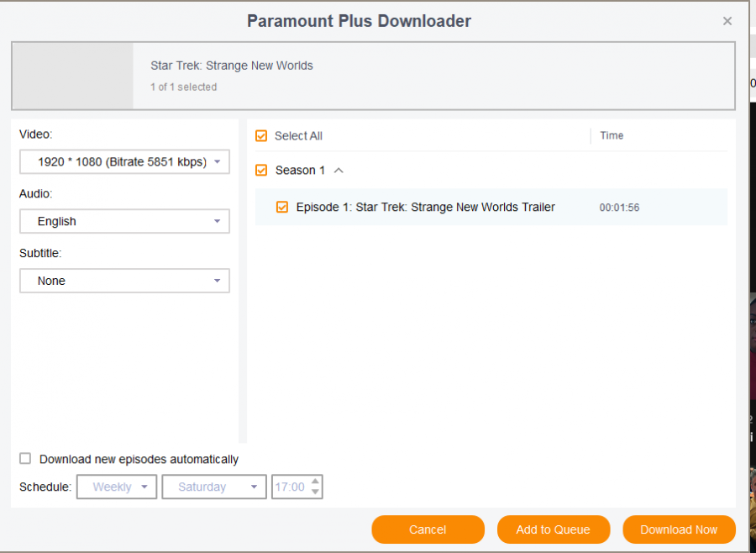Collapse Season 1 with chevron arrow
The image size is (756, 553).
[339, 171]
